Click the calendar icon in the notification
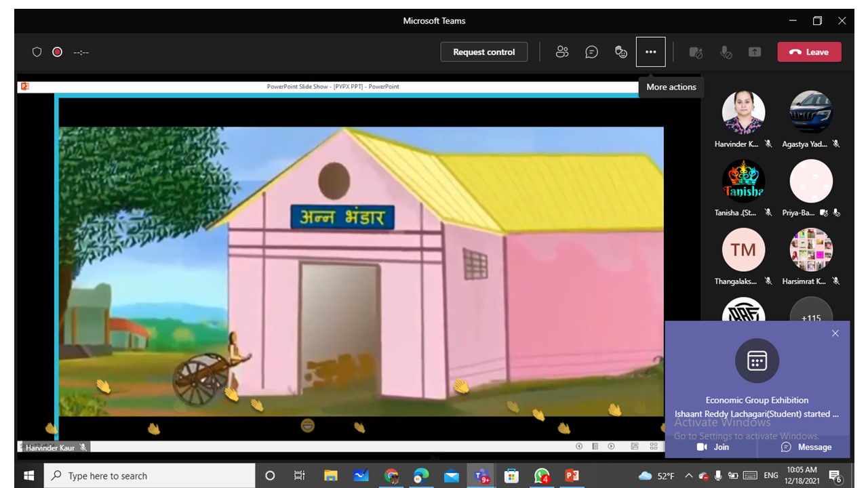Screen dimensions: 868x488 pos(757,361)
